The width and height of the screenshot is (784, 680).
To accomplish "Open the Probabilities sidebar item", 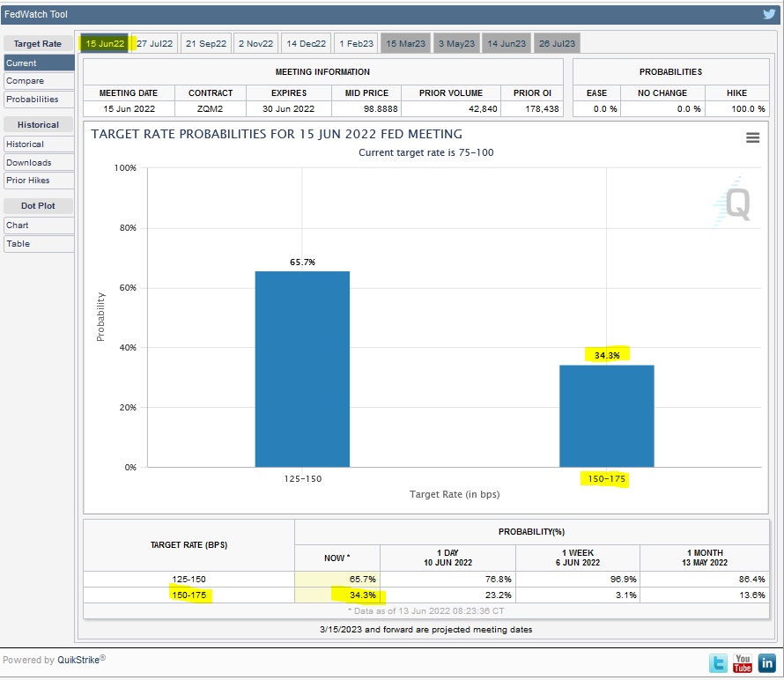I will 39,99.
